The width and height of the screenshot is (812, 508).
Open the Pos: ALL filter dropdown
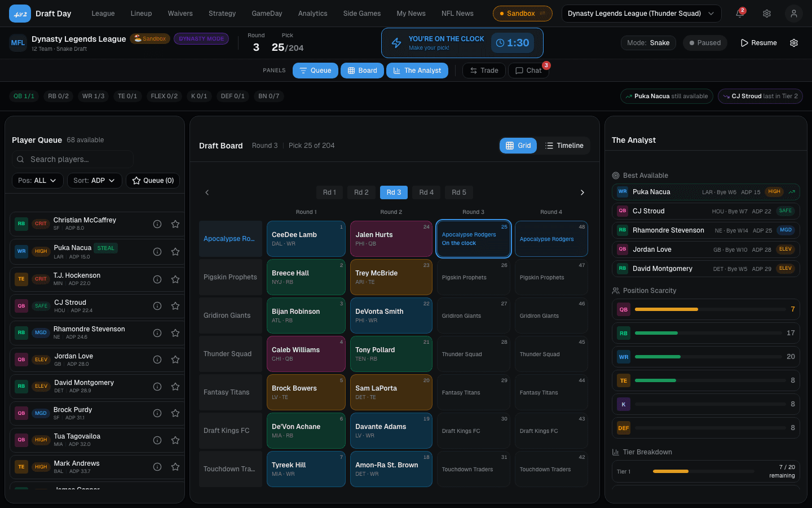click(37, 181)
